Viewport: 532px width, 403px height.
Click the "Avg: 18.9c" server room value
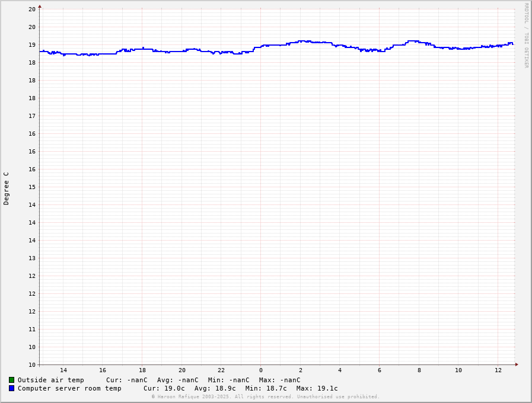click(215, 388)
